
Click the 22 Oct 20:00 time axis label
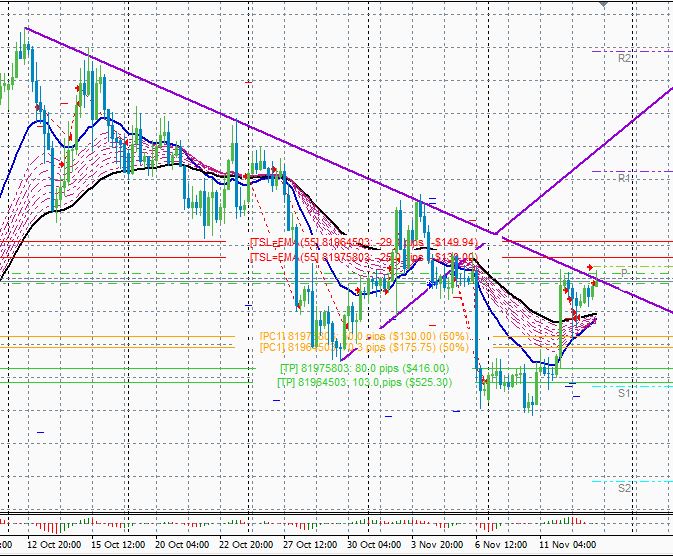point(246,545)
